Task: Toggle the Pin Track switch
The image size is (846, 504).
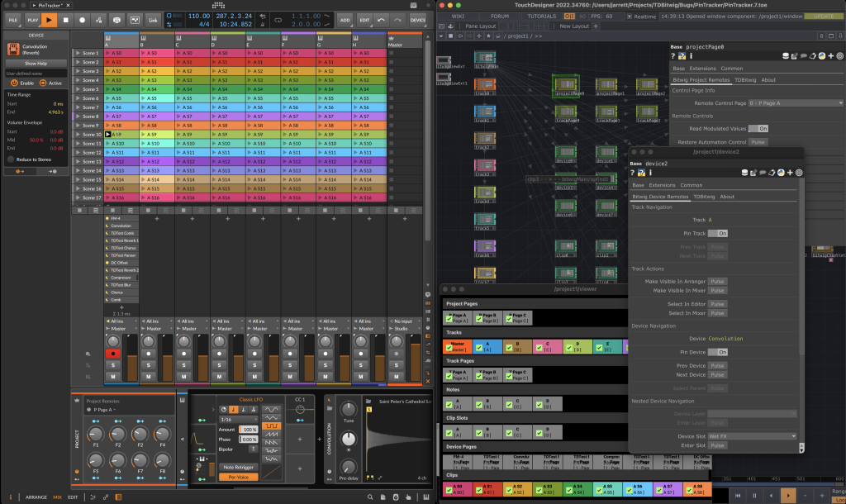Action: (x=718, y=234)
